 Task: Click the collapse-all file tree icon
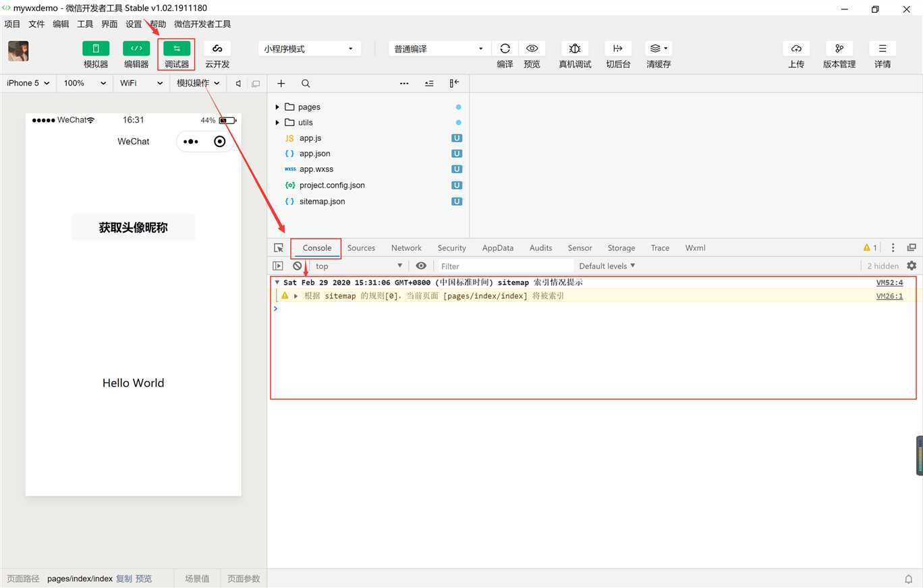click(x=429, y=84)
